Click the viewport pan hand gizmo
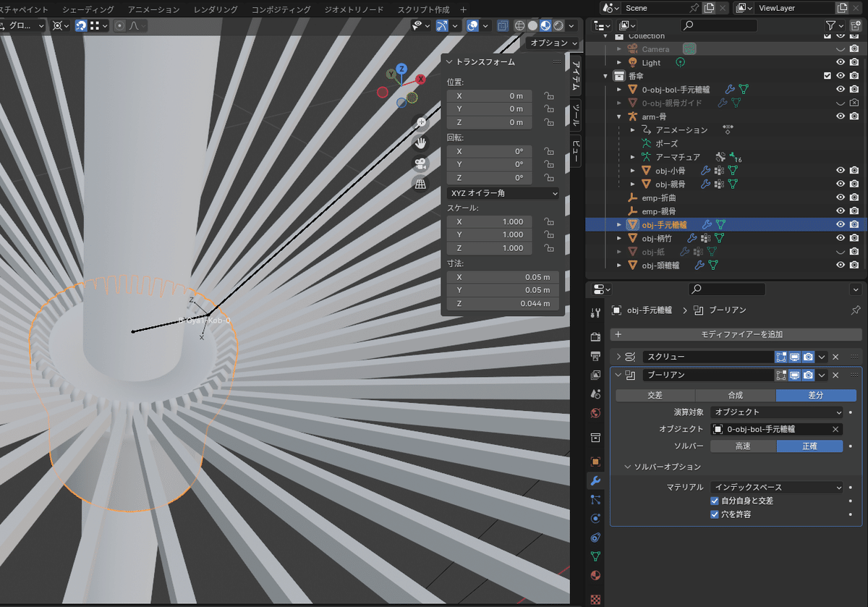 click(421, 143)
